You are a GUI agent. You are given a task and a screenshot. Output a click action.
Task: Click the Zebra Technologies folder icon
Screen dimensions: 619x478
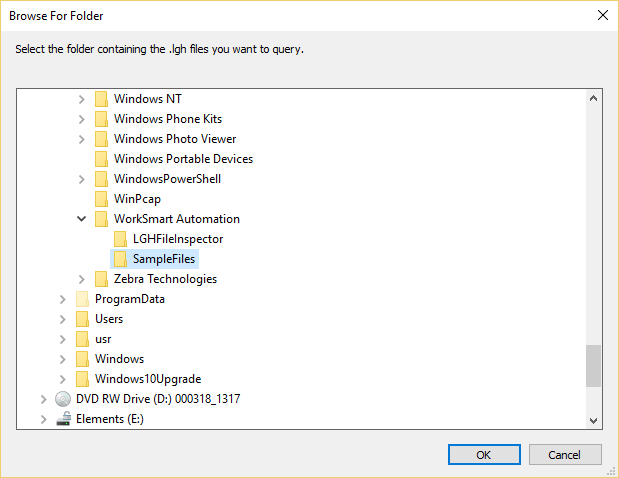point(101,279)
